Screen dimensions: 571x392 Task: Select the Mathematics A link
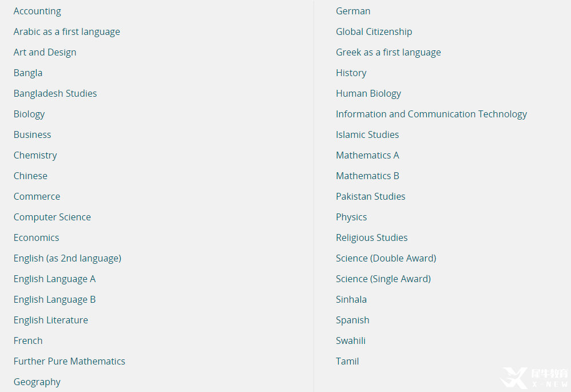click(367, 156)
